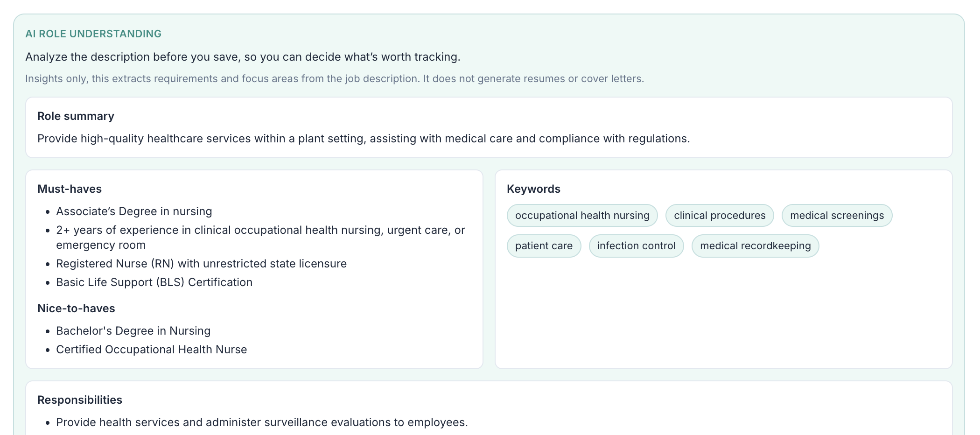Select the 'medical screenings' keyword chip

click(837, 215)
